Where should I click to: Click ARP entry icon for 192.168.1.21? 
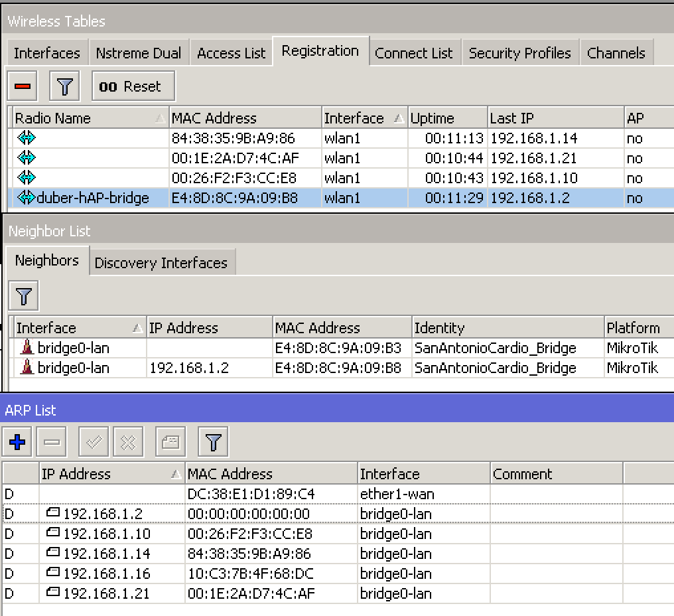(x=53, y=592)
